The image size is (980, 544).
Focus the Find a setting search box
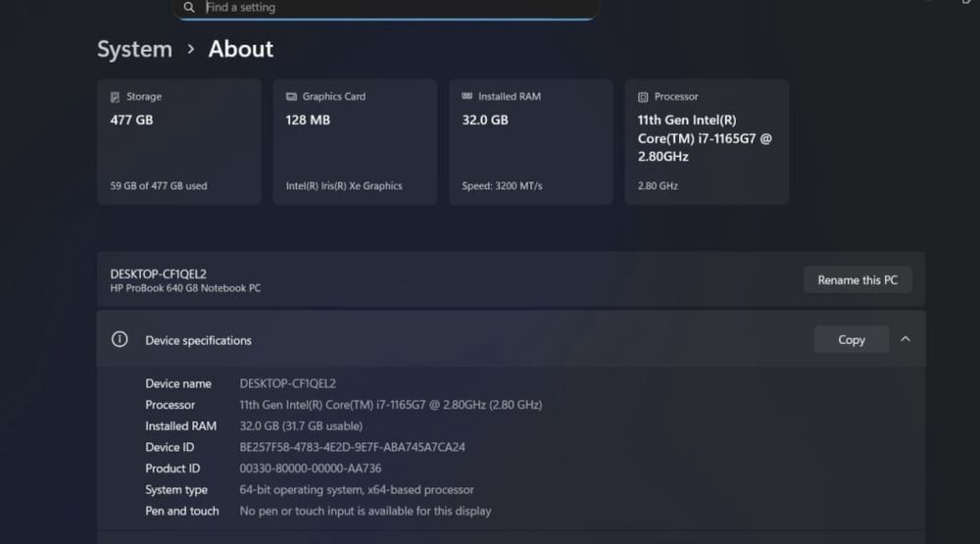point(386,8)
